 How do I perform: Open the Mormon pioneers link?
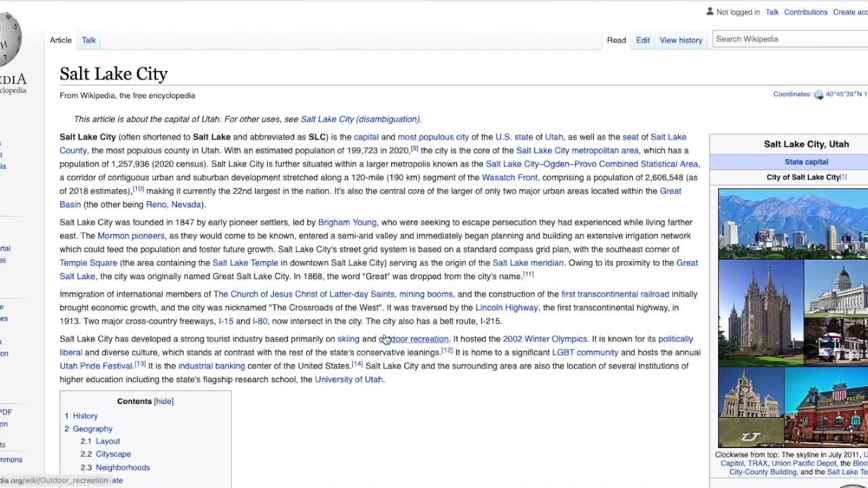tap(131, 236)
